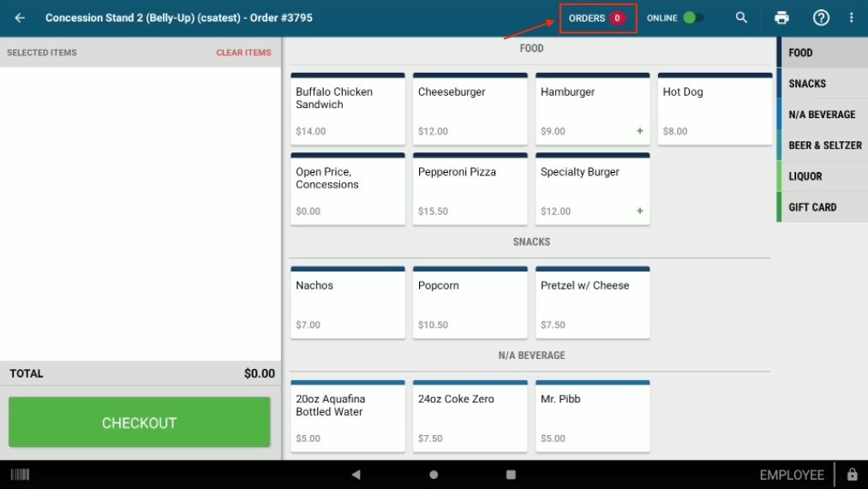This screenshot has height=489, width=868.
Task: Click the SNACKS section heading in grid
Action: [531, 242]
